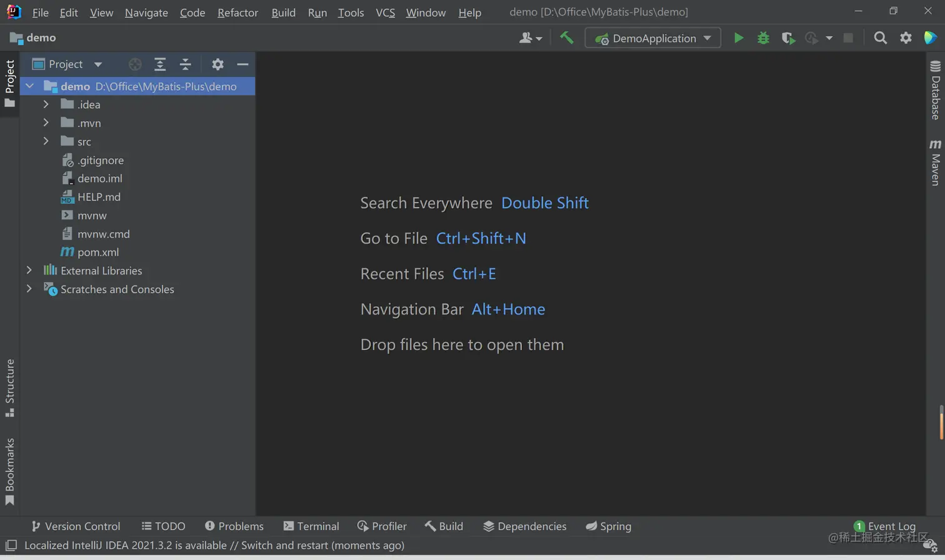Open the HELP.md file

pyautogui.click(x=91, y=197)
